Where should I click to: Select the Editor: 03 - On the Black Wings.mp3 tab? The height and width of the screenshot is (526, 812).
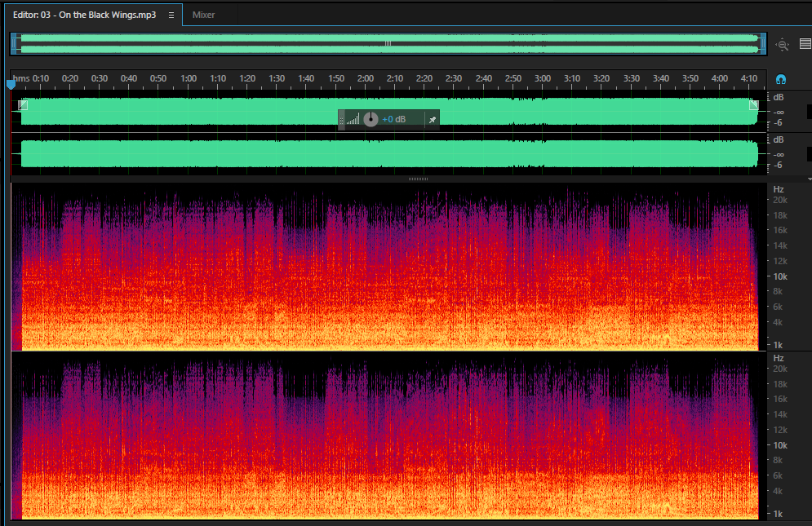84,15
